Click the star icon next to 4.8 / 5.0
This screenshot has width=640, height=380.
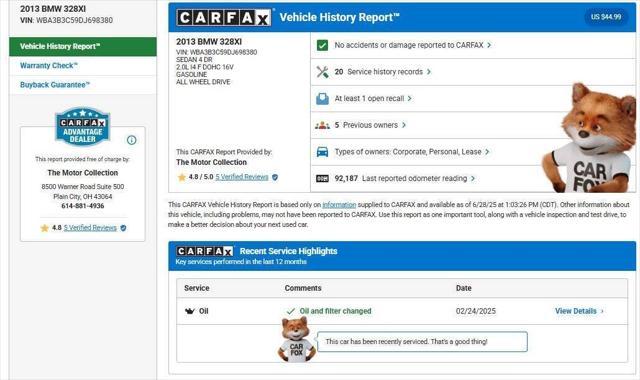[x=182, y=177]
